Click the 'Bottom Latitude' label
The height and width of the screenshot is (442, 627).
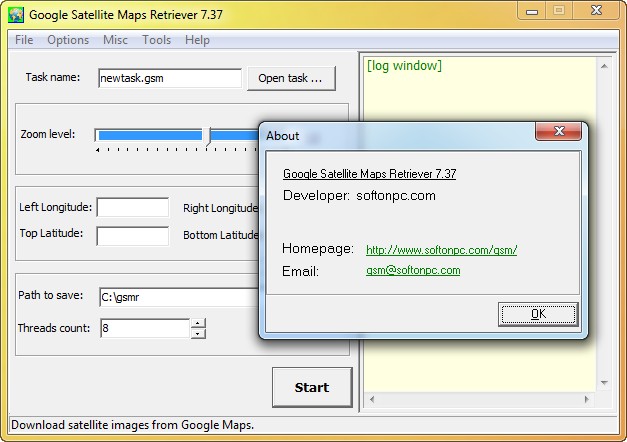pyautogui.click(x=221, y=235)
